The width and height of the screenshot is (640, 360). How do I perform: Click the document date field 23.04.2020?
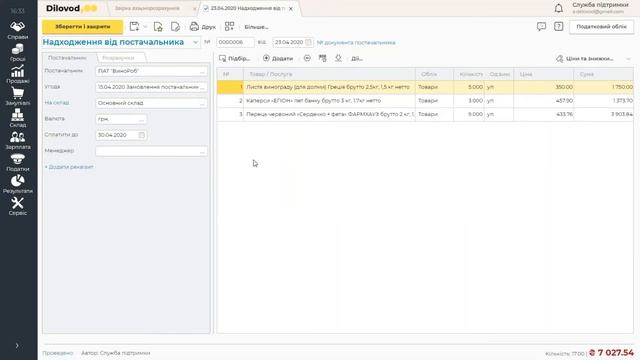click(x=289, y=42)
